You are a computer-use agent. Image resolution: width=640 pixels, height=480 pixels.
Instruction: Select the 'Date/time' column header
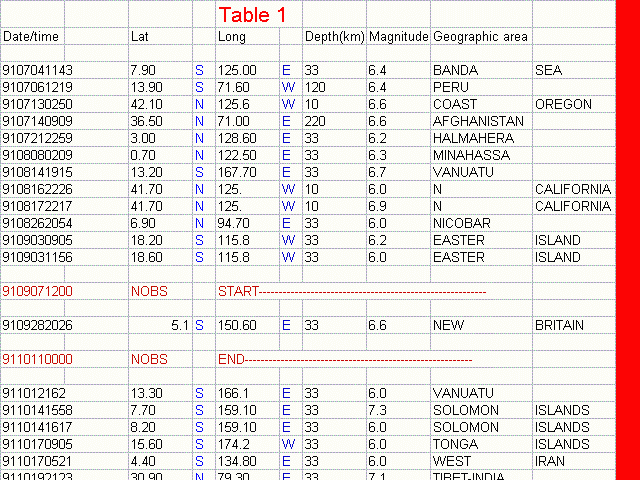[31, 37]
